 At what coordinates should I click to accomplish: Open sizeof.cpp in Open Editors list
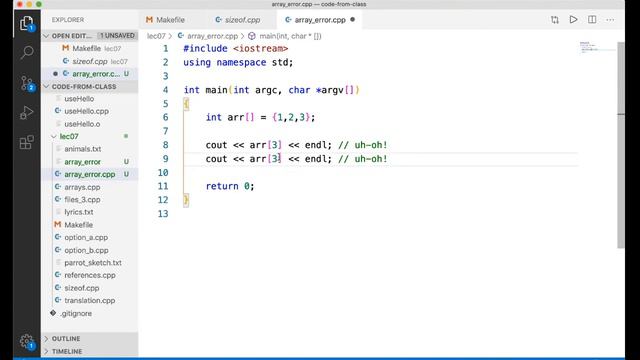point(90,61)
